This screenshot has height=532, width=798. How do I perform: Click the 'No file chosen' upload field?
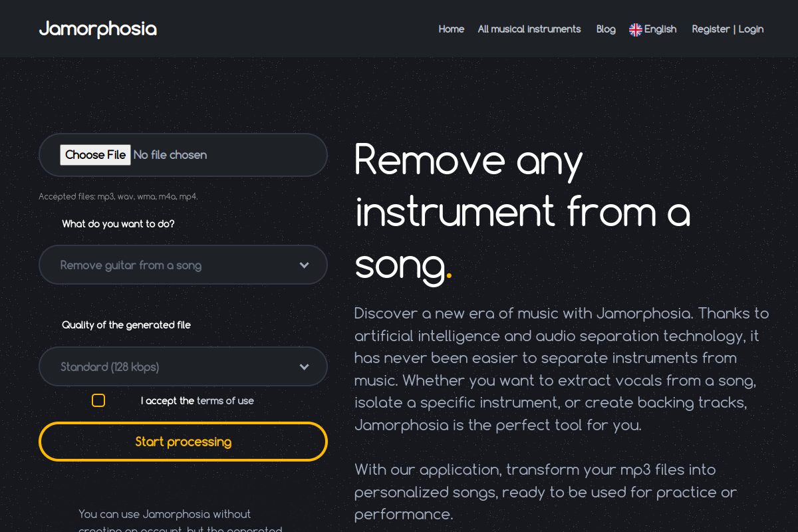pos(183,155)
